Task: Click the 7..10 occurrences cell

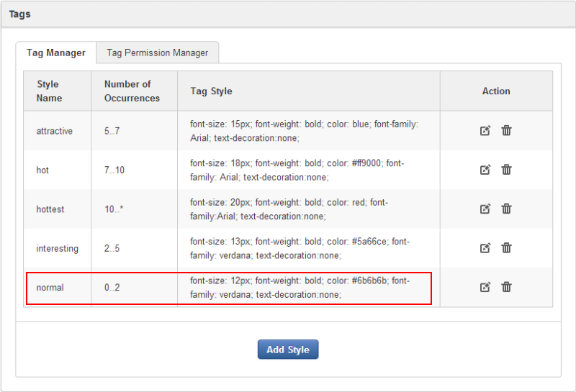Action: click(114, 170)
